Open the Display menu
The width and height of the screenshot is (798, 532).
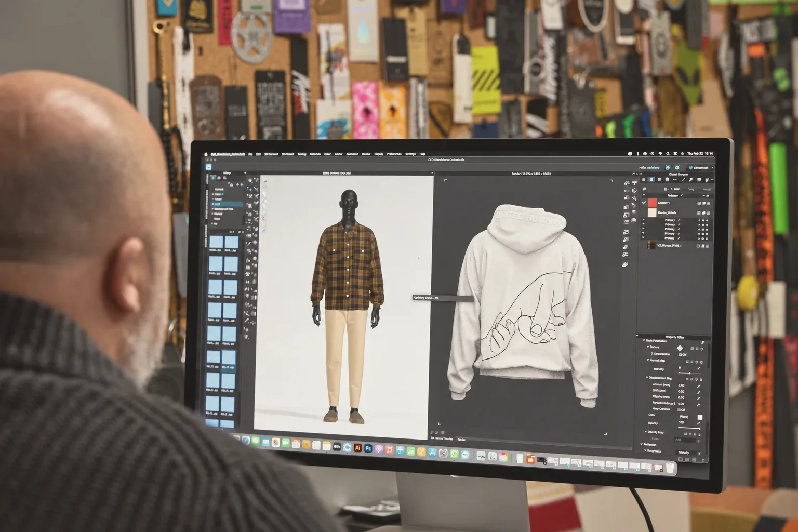[379, 154]
